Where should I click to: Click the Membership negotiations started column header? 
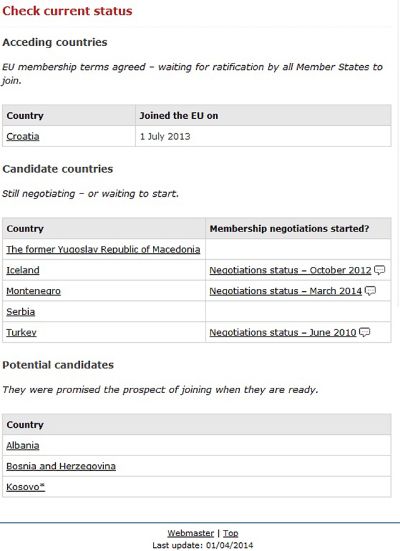(x=289, y=228)
